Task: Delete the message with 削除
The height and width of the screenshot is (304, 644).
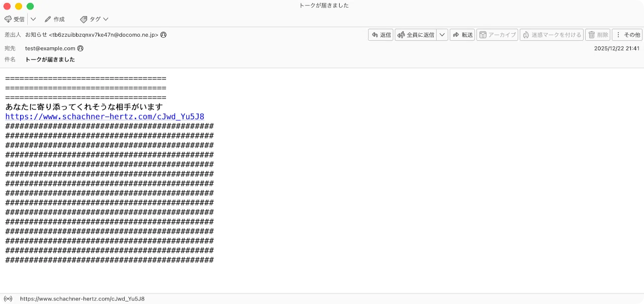Action: pos(598,35)
